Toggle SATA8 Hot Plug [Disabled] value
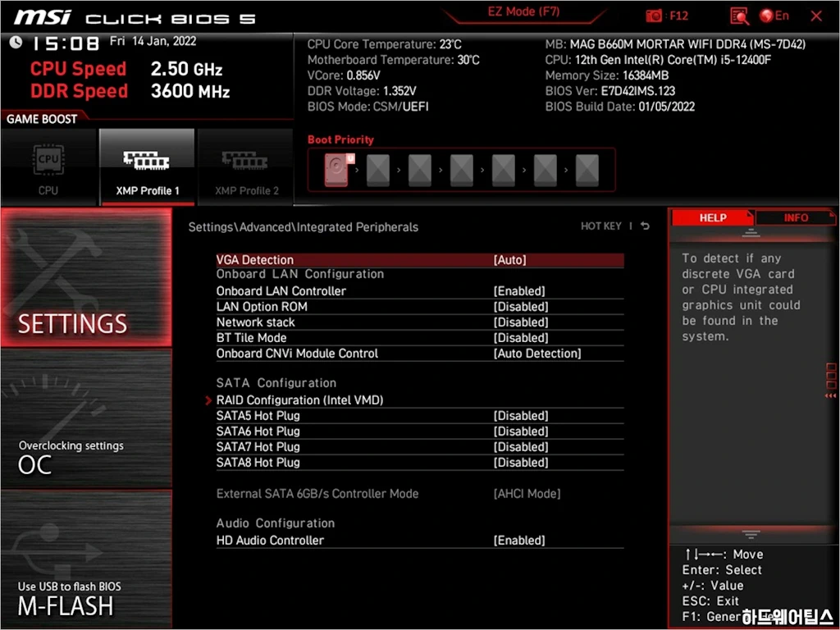Image resolution: width=840 pixels, height=630 pixels. click(521, 463)
